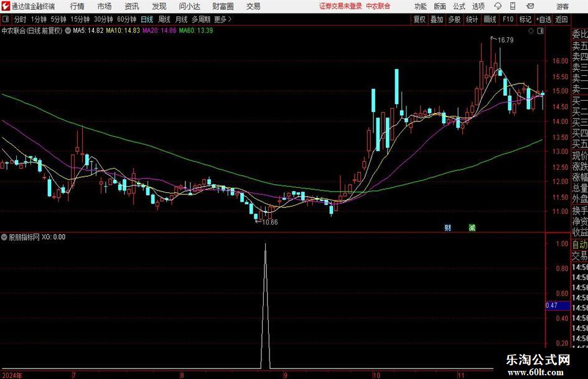Click the 多股 toolbar button
The height and width of the screenshot is (379, 588).
(454, 19)
